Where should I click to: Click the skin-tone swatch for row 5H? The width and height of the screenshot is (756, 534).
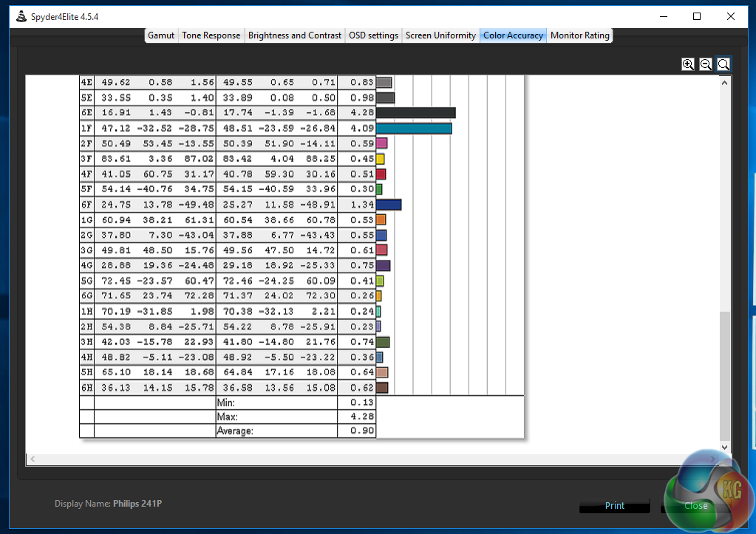pos(382,372)
